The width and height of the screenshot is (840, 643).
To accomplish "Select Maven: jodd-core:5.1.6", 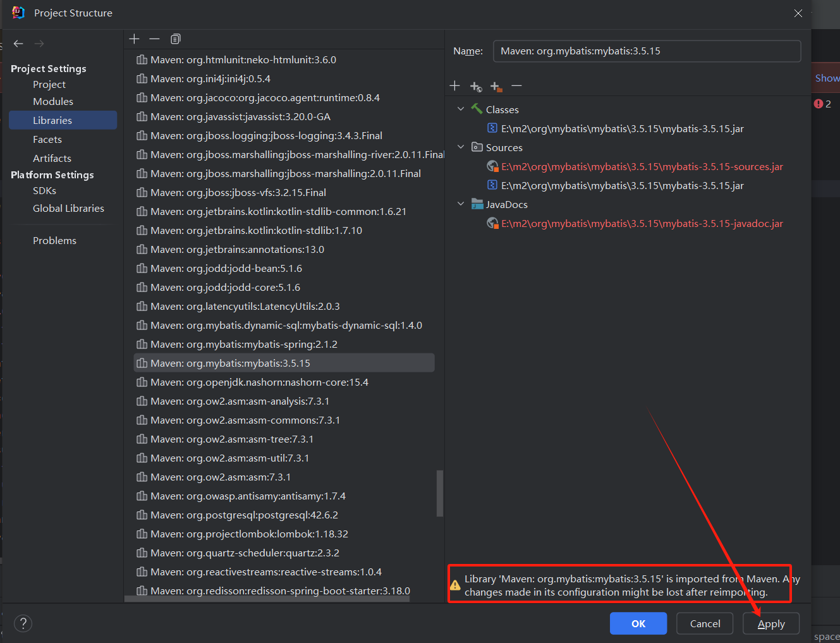I will tap(225, 288).
